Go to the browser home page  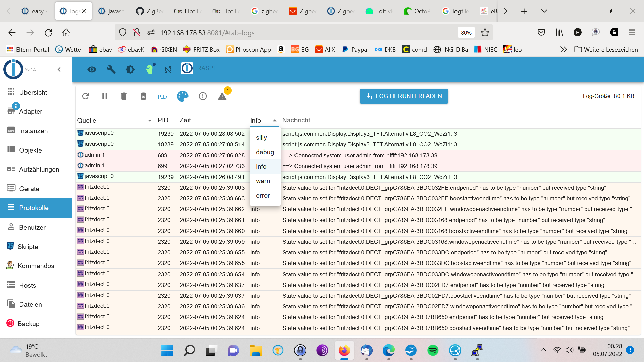click(x=66, y=33)
